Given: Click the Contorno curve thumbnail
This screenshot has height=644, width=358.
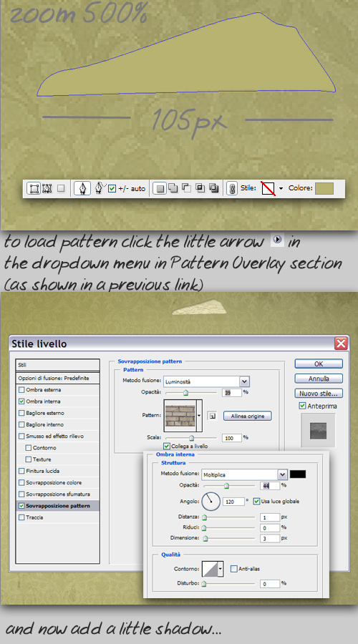Looking at the screenshot, I should tap(209, 569).
